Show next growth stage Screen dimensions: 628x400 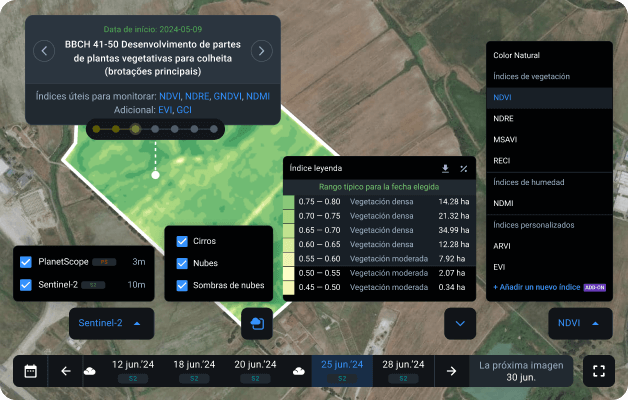click(262, 51)
